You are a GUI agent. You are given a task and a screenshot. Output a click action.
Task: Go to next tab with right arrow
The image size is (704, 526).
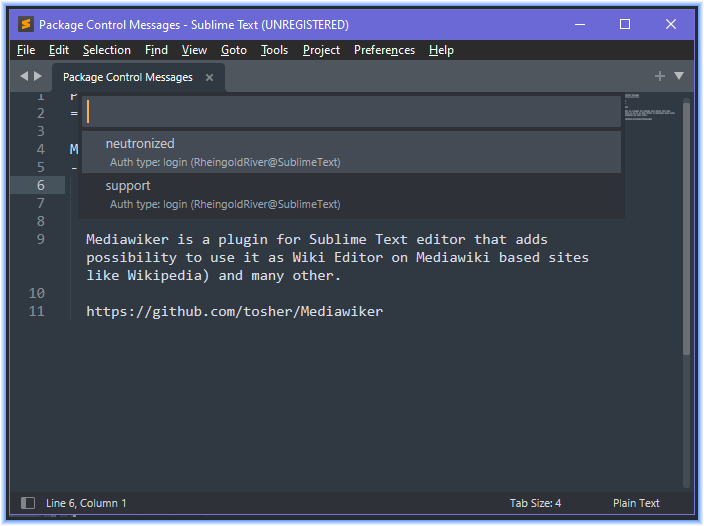(x=38, y=76)
